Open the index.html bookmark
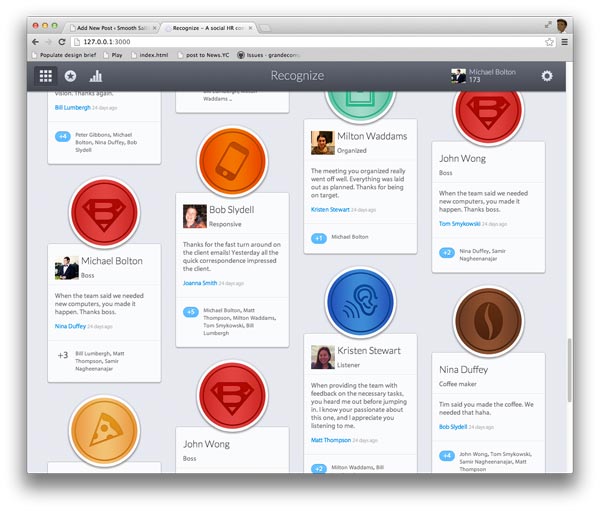 [150, 55]
